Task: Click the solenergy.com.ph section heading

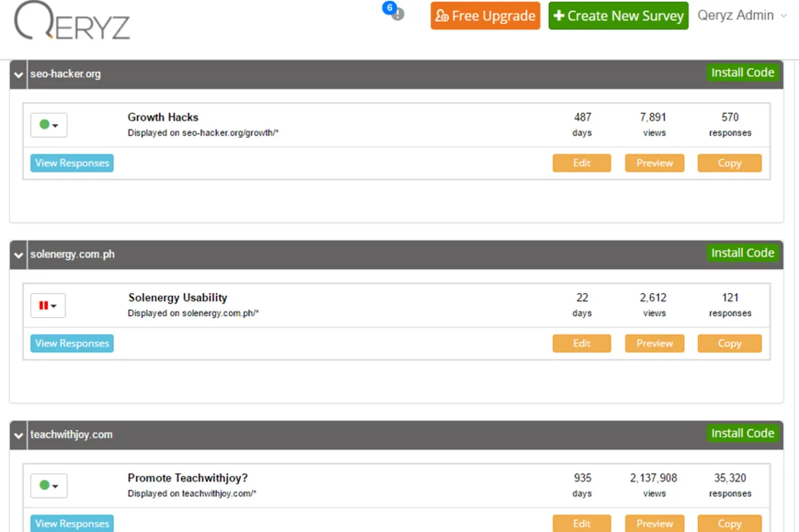Action: coord(73,254)
